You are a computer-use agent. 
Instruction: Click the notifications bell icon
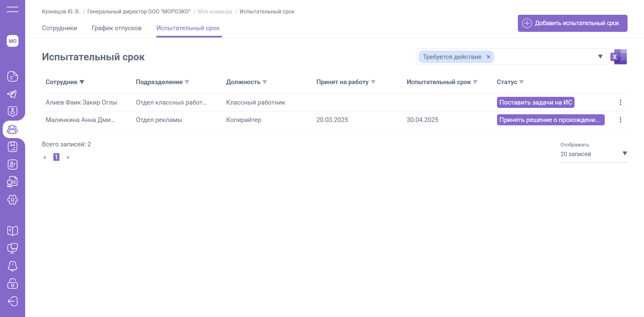(x=12, y=266)
